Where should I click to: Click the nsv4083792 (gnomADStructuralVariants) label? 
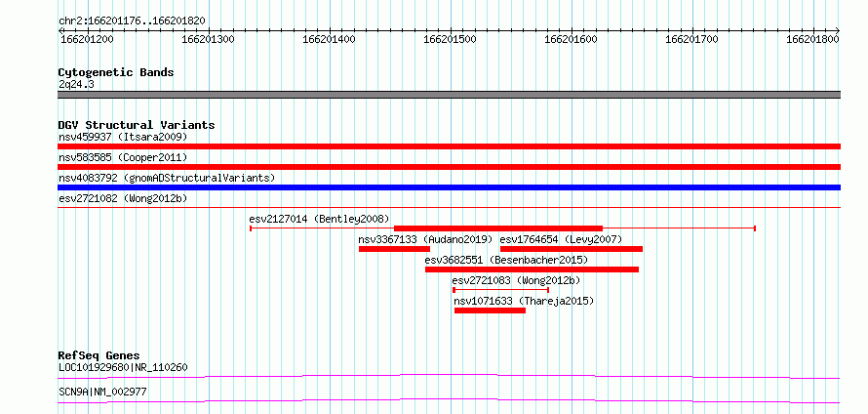(x=167, y=178)
